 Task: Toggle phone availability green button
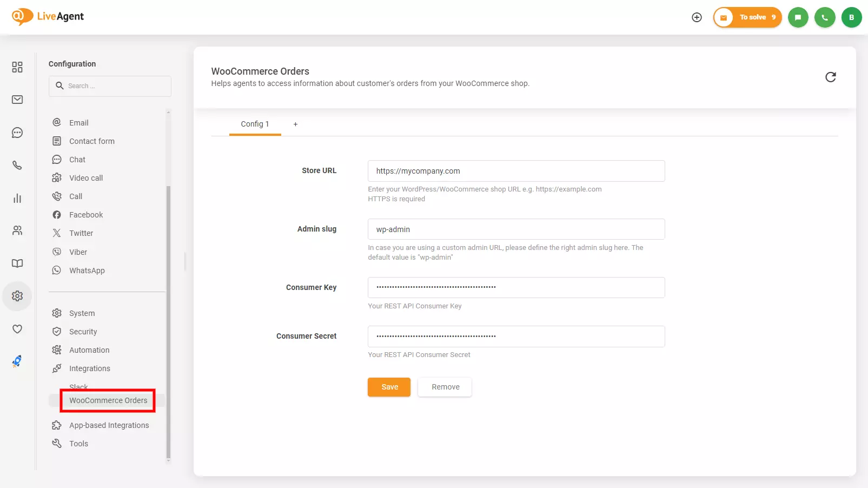825,17
